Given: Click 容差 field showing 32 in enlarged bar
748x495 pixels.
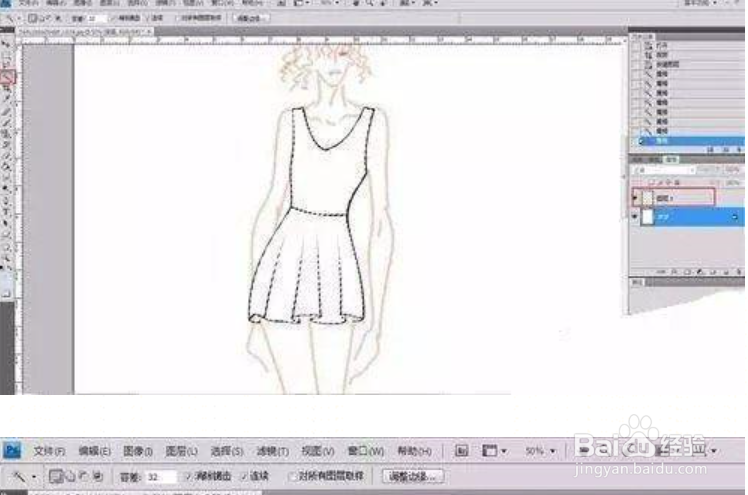Looking at the screenshot, I should [161, 476].
